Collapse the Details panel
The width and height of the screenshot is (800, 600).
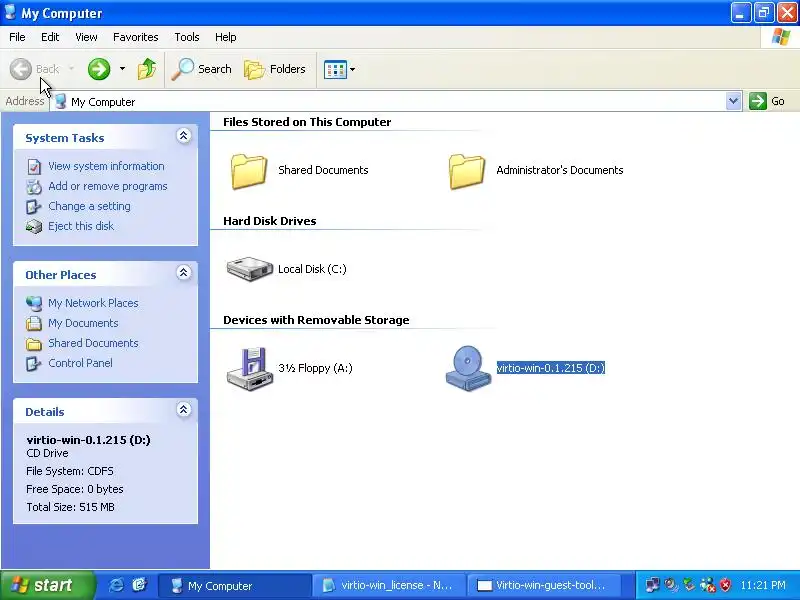tap(184, 410)
